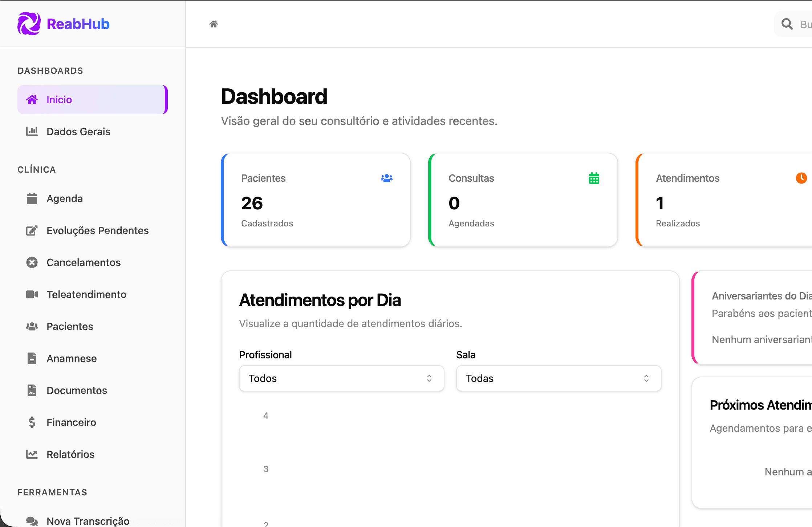Click the Consultas agendadas card
This screenshot has width=812, height=527.
click(x=523, y=200)
